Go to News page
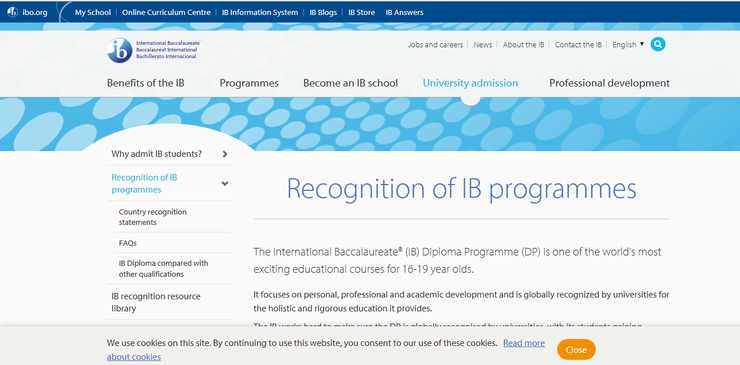The width and height of the screenshot is (740, 365). point(483,45)
